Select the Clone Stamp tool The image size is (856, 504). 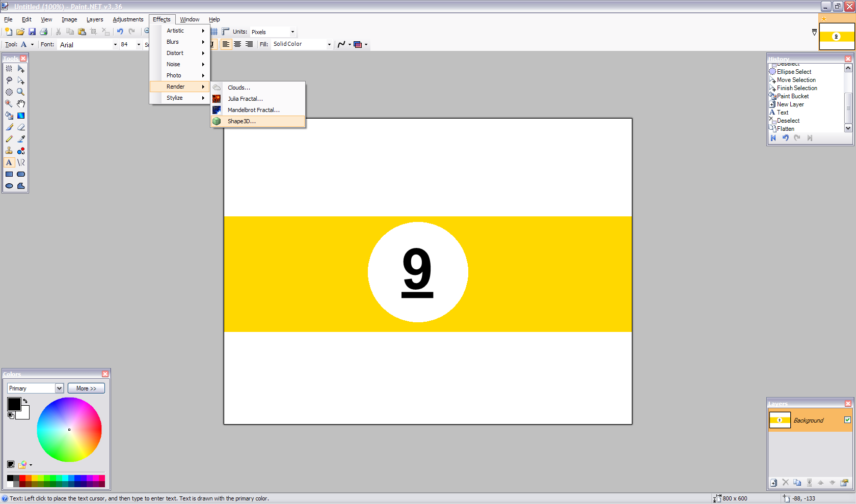point(9,151)
